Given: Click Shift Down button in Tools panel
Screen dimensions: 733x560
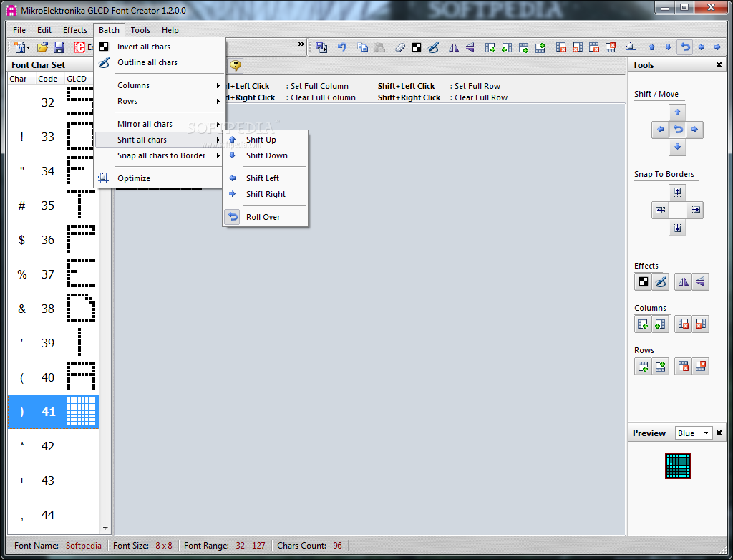Looking at the screenshot, I should [677, 147].
